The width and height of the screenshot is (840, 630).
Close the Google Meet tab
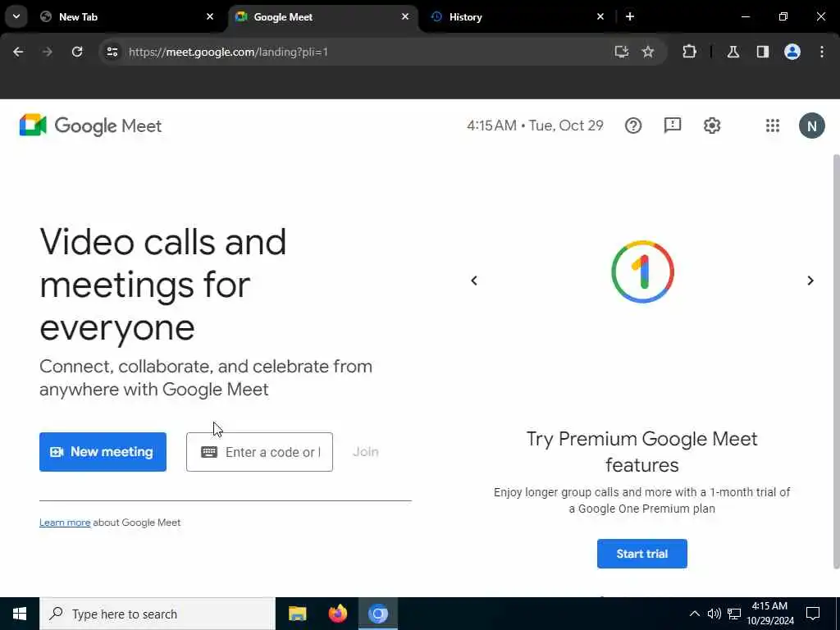(405, 16)
